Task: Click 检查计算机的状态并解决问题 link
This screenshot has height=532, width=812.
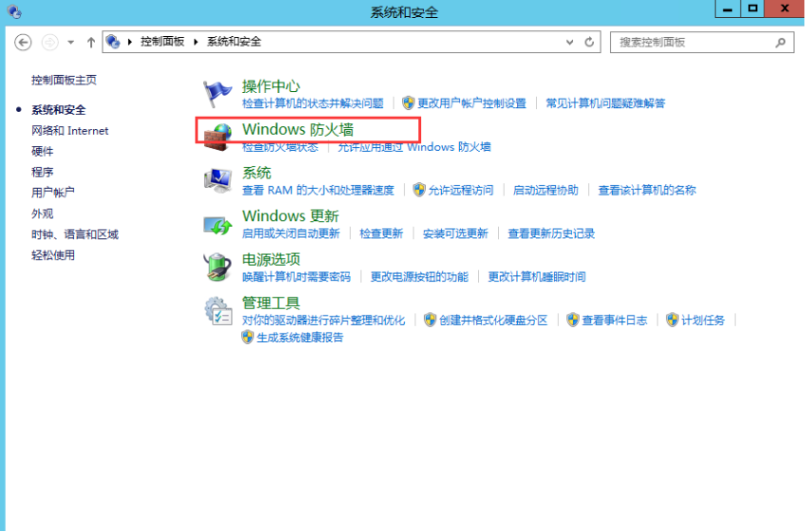Action: [x=313, y=103]
